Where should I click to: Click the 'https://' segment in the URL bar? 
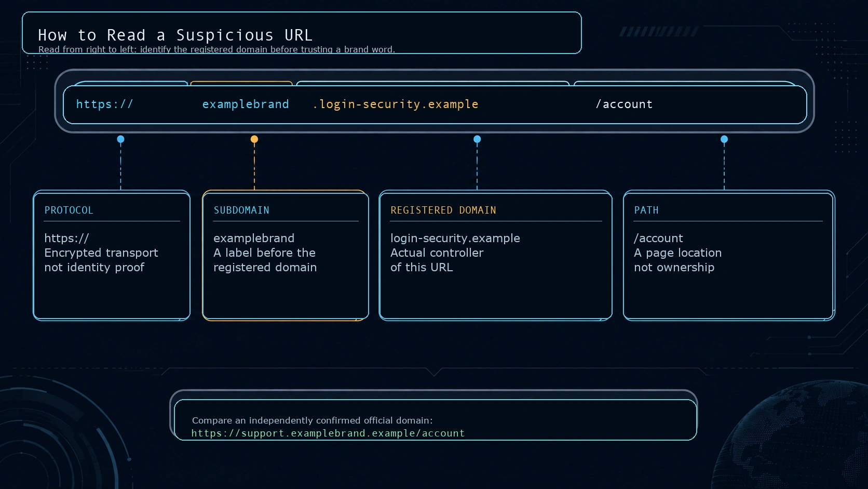(x=104, y=104)
